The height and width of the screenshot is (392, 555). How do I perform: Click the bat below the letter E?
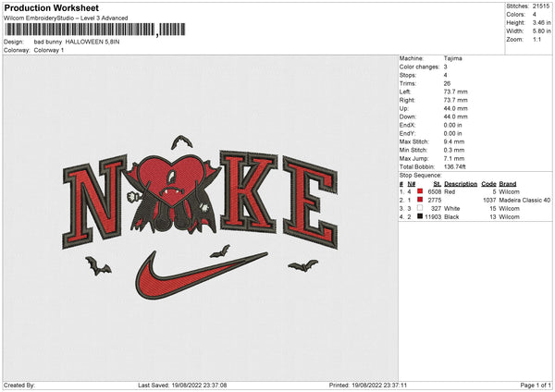303,265
